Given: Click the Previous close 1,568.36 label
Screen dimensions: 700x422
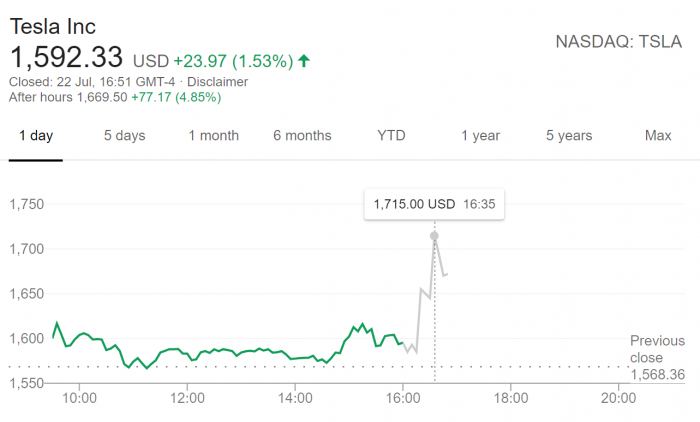Looking at the screenshot, I should (x=658, y=357).
